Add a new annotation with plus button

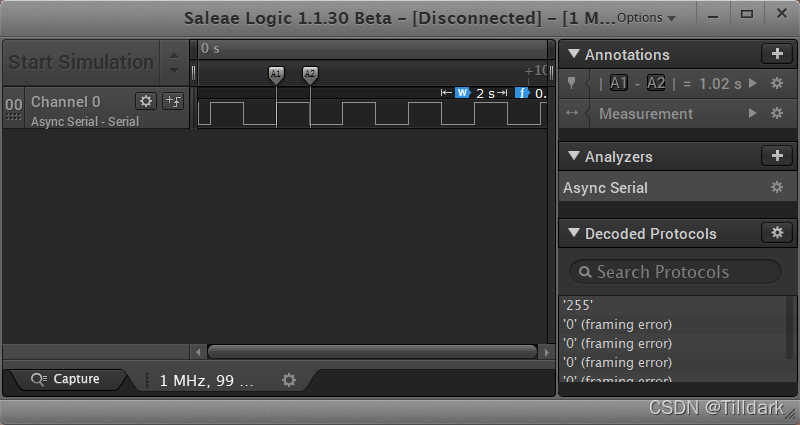pyautogui.click(x=777, y=54)
